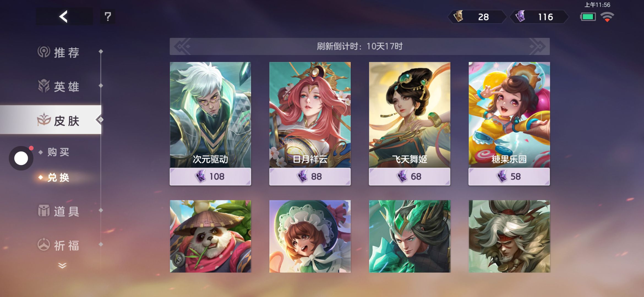The width and height of the screenshot is (644, 297).
Task: Select the 兑换 exchange sub-tab
Action: click(58, 177)
